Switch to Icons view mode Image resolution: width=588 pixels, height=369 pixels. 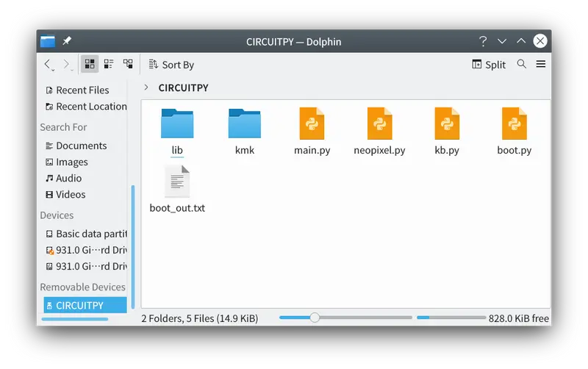(90, 64)
